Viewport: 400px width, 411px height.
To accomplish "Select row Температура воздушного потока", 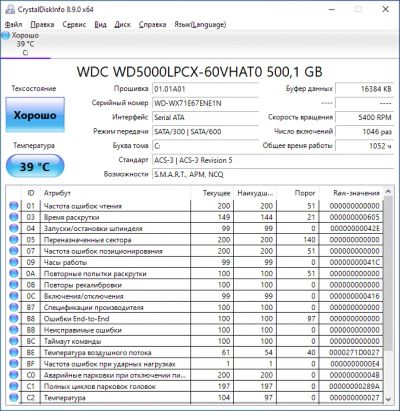I will (x=195, y=352).
